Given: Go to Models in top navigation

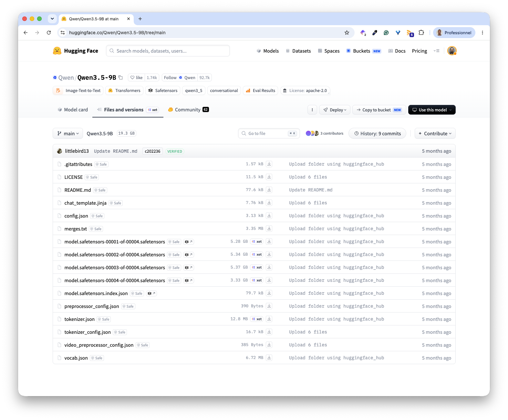Looking at the screenshot, I should [x=268, y=51].
